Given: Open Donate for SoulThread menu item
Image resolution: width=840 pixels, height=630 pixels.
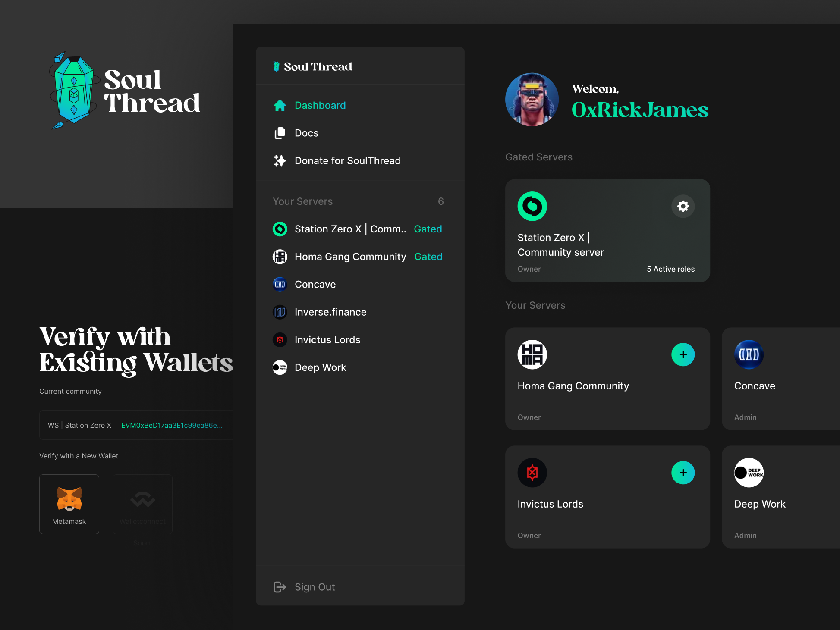Looking at the screenshot, I should (x=348, y=160).
